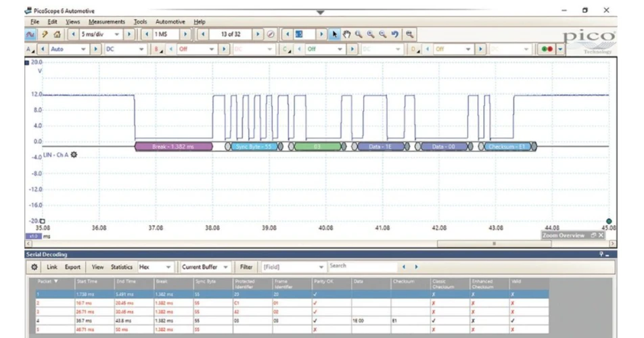Decrease sample count from 1 MS
This screenshot has height=338, width=644.
tap(147, 34)
